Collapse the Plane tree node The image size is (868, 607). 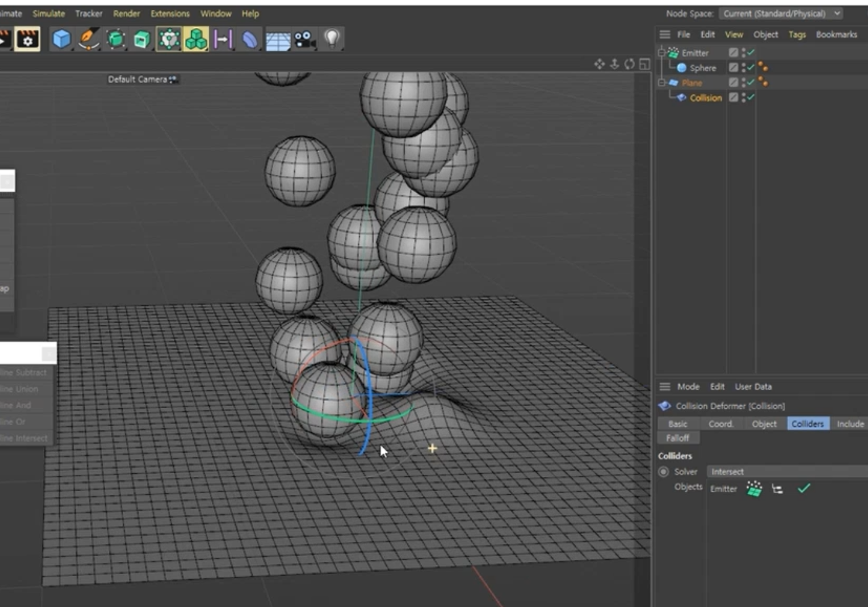(661, 82)
